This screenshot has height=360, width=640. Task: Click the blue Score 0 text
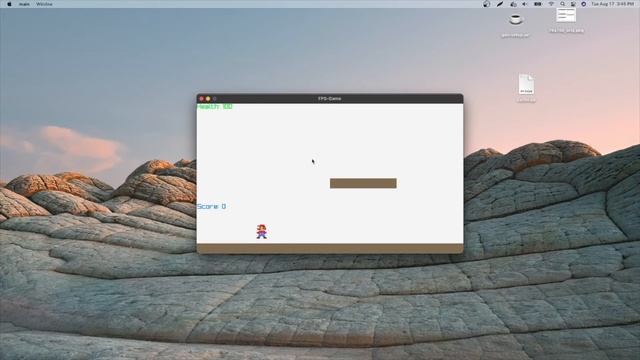pos(211,207)
